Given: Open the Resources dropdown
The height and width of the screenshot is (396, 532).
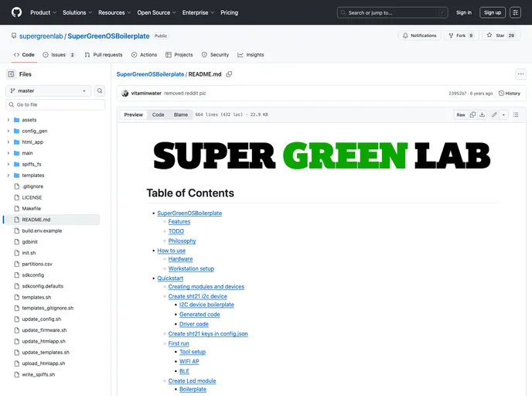Looking at the screenshot, I should tap(114, 12).
